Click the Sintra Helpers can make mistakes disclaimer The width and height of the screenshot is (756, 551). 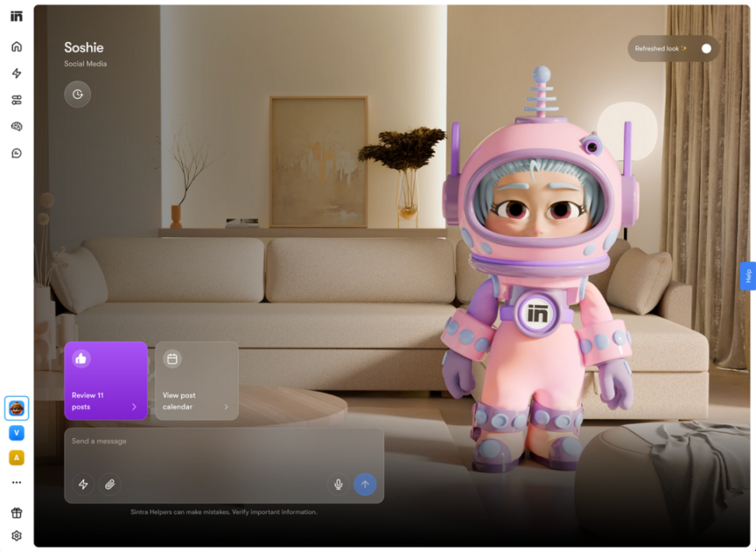click(224, 512)
